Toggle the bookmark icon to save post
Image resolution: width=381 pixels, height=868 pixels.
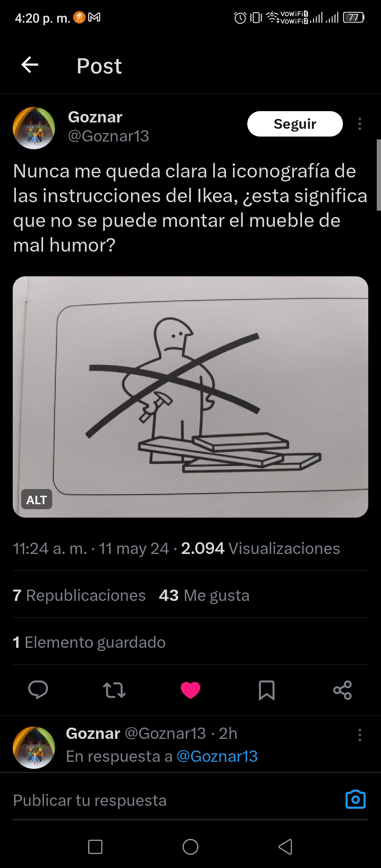coord(267,690)
